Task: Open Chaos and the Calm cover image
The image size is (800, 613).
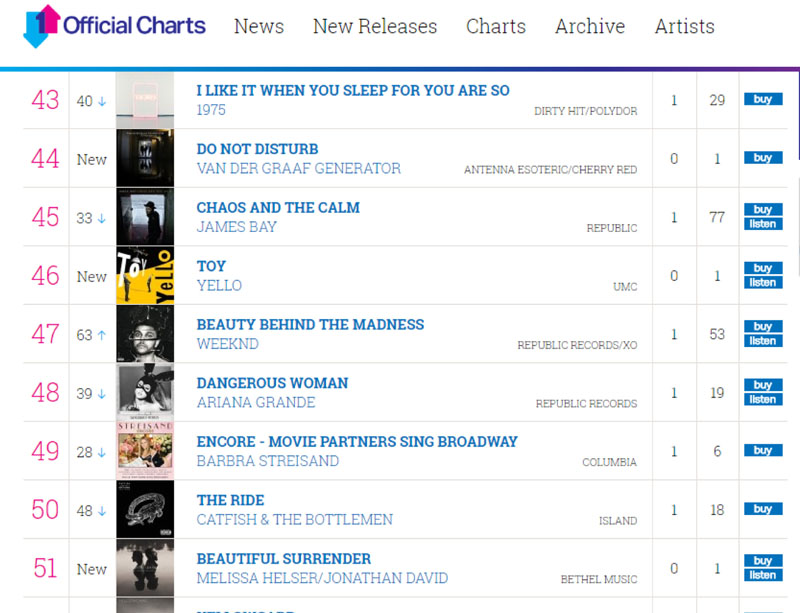Action: [x=145, y=217]
